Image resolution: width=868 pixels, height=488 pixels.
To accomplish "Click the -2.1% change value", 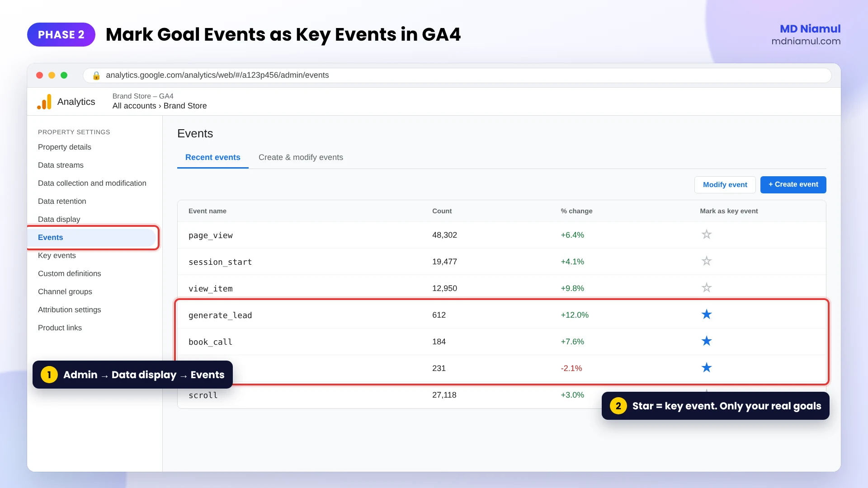I will click(x=571, y=368).
